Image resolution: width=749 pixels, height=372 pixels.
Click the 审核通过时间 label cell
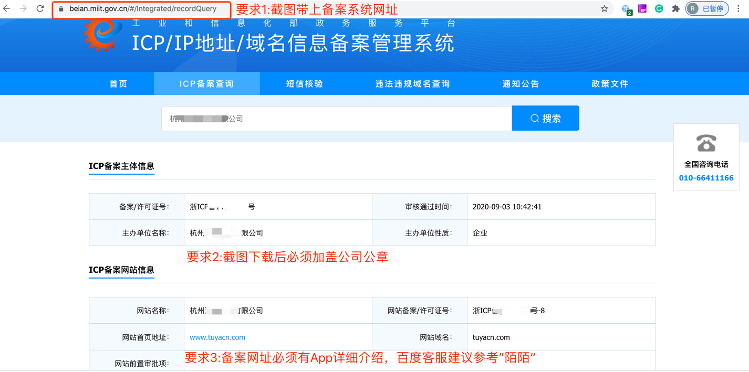420,207
